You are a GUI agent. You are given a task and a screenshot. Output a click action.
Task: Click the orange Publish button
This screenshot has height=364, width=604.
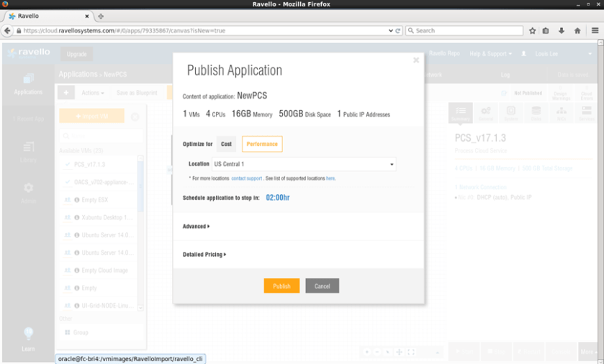coord(281,286)
